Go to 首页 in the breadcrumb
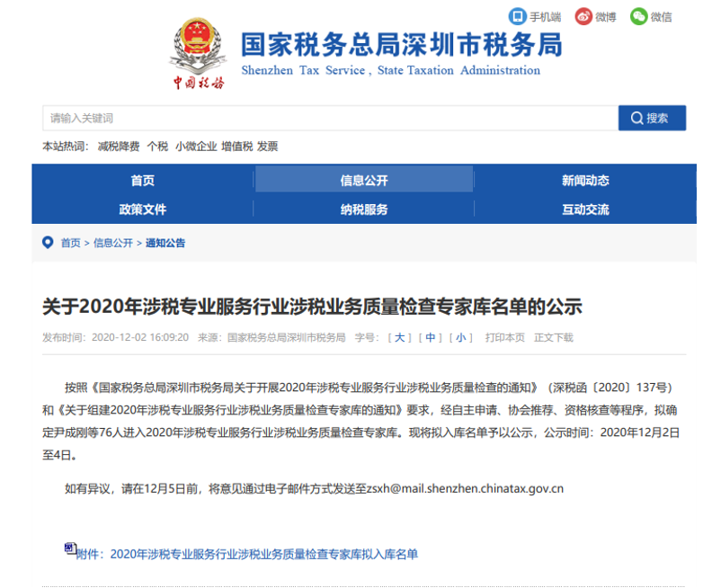This screenshot has height=588, width=721. [70, 243]
